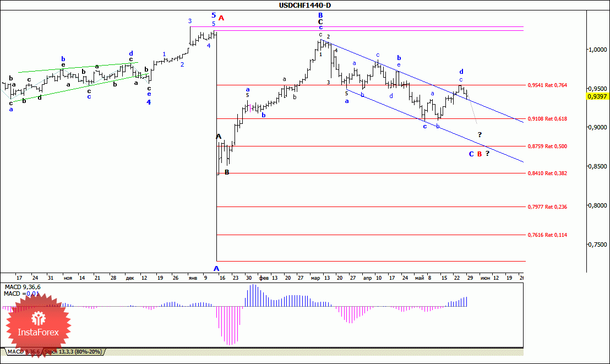Select the red B wave label near the question mark
Image resolution: width=610 pixels, height=364 pixels.
480,154
